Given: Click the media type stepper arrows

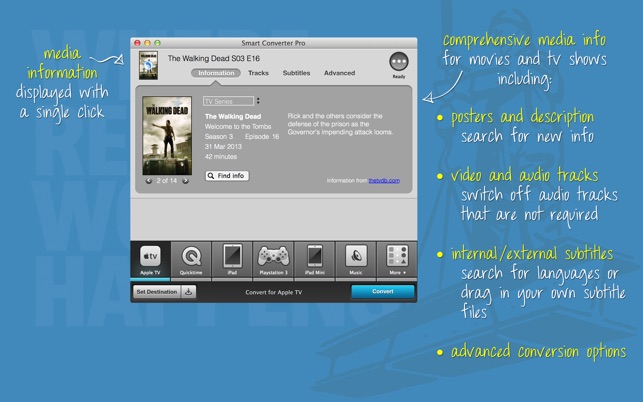Looking at the screenshot, I should [x=258, y=101].
